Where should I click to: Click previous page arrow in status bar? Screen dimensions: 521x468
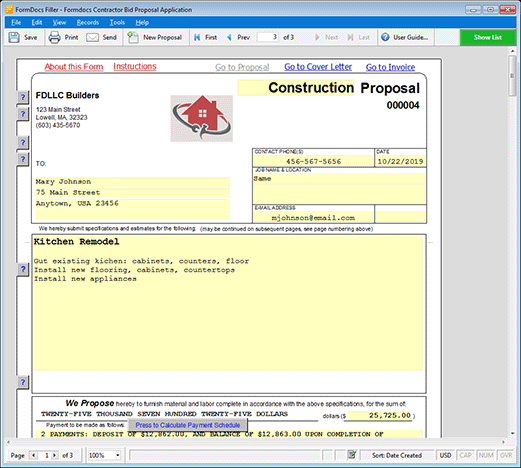tap(33, 455)
